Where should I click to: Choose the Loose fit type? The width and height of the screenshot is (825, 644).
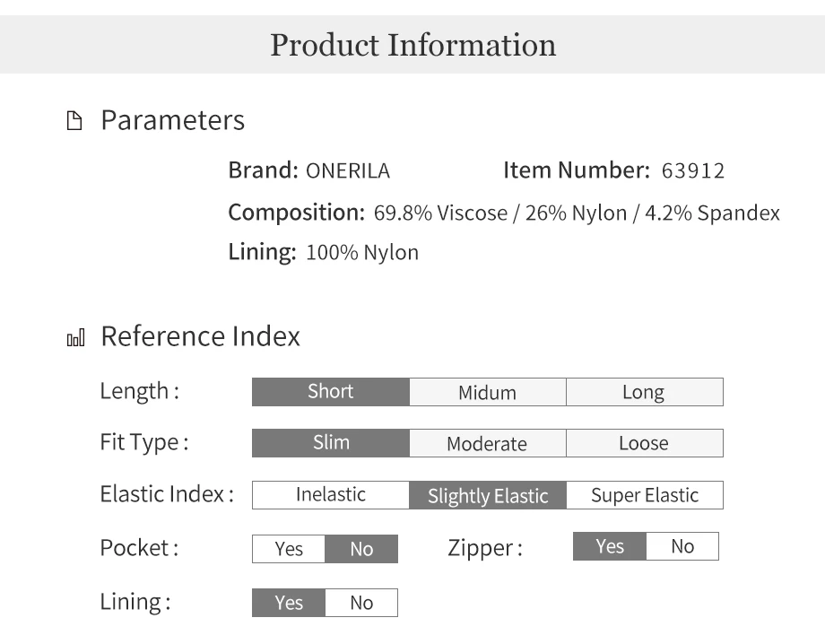[645, 443]
